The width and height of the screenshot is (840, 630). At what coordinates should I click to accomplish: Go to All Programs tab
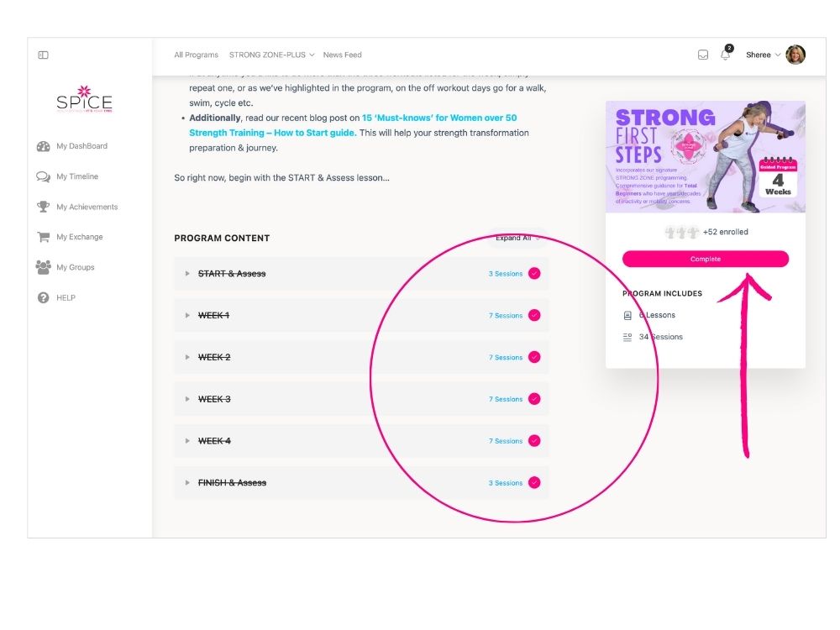(196, 55)
